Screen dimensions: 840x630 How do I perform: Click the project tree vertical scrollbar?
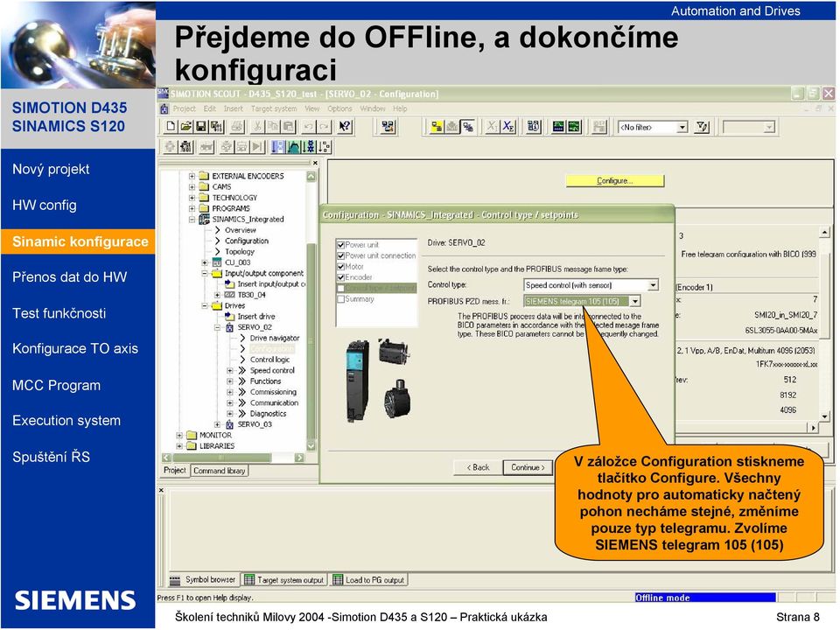point(311,311)
